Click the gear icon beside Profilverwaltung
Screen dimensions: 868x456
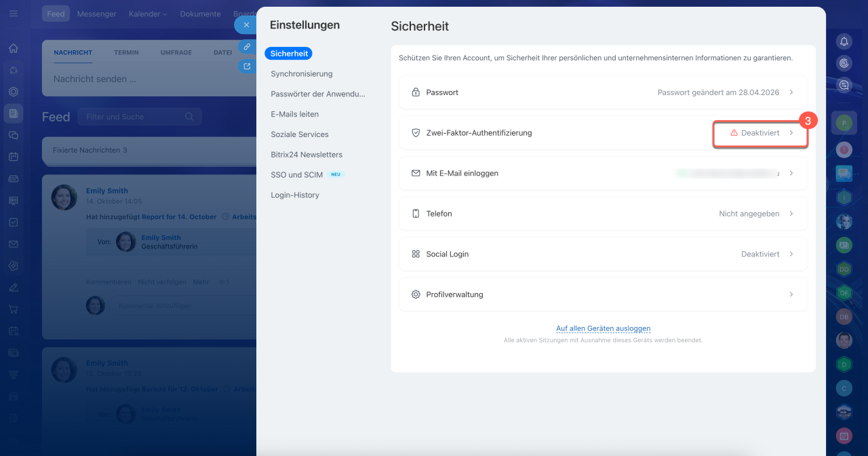[x=416, y=294]
